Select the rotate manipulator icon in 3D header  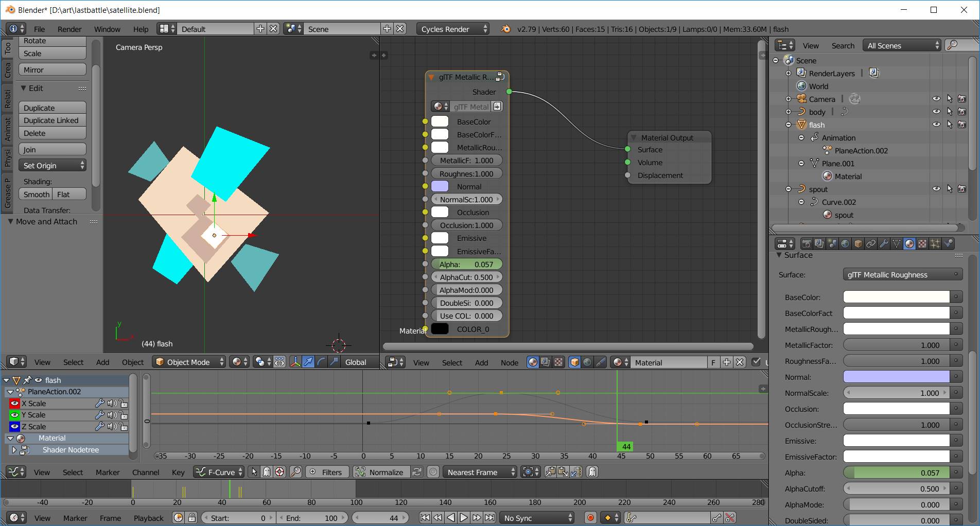321,362
